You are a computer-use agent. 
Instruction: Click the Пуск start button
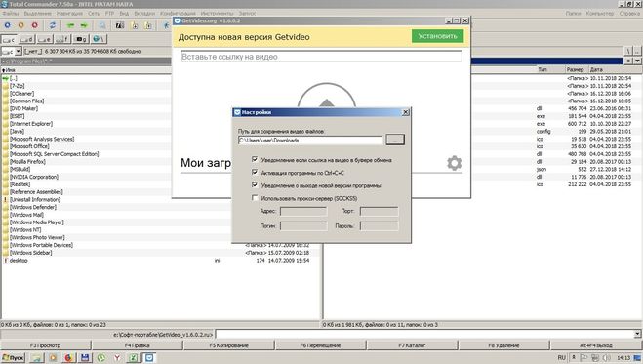(x=13, y=358)
